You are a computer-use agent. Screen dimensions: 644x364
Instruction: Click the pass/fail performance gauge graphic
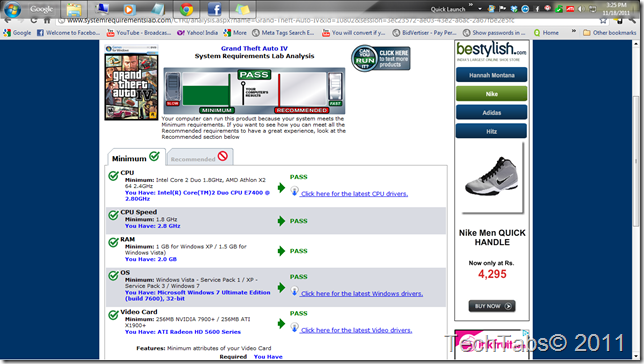click(254, 91)
